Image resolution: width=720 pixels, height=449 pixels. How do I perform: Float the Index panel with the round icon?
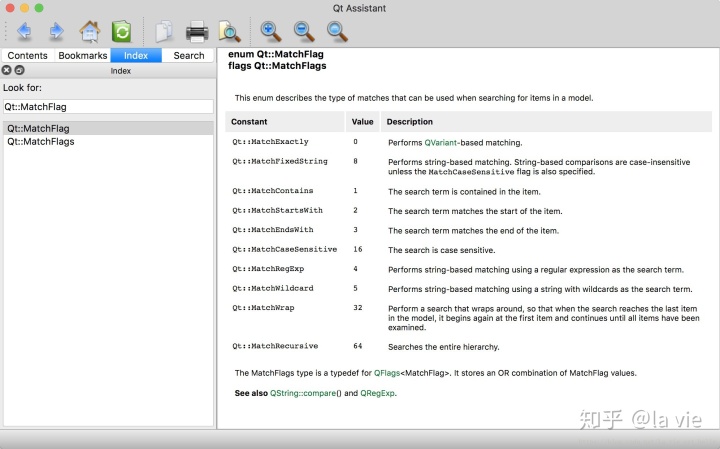pos(19,70)
